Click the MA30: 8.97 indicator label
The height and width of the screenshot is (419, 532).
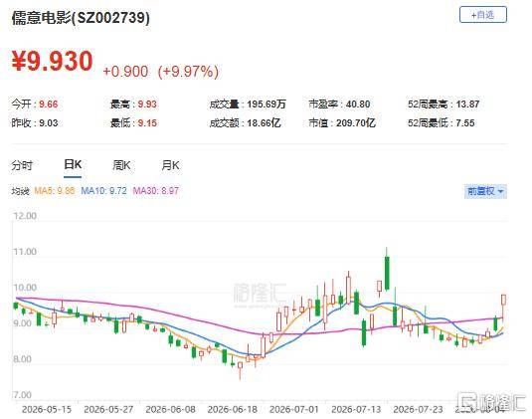point(156,191)
